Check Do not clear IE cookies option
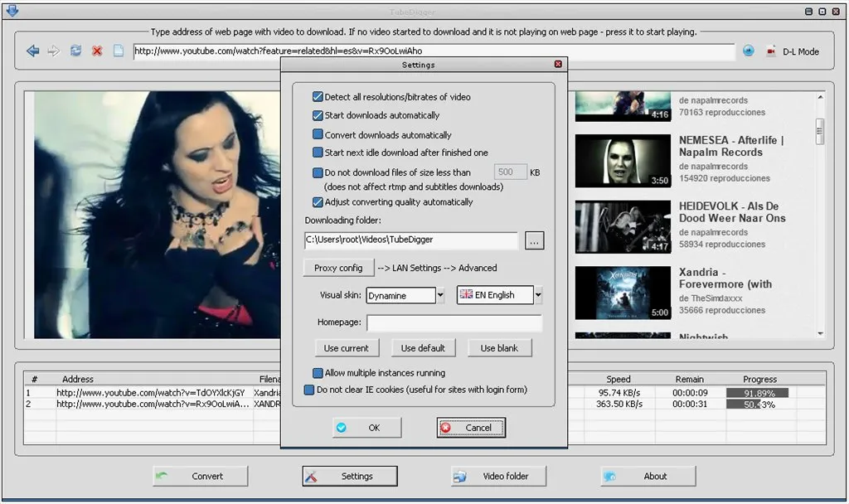Screen dimensions: 849x504 (x=309, y=390)
